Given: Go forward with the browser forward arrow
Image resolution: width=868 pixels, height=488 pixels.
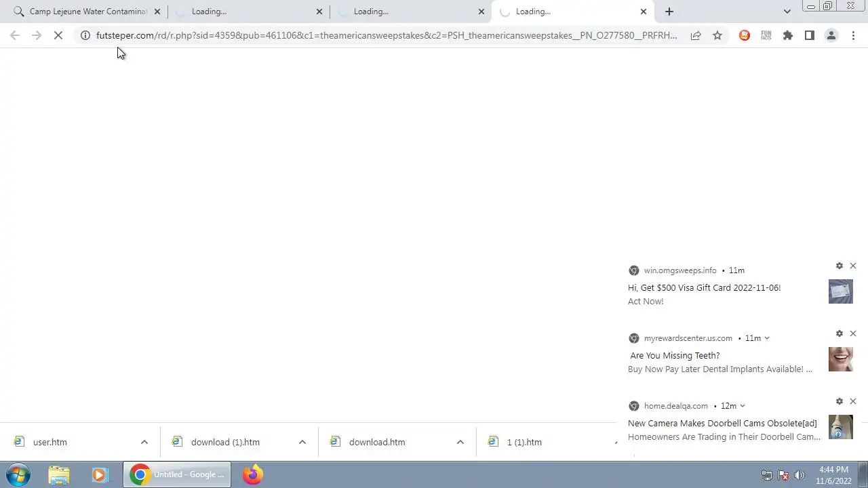Looking at the screenshot, I should tap(37, 35).
